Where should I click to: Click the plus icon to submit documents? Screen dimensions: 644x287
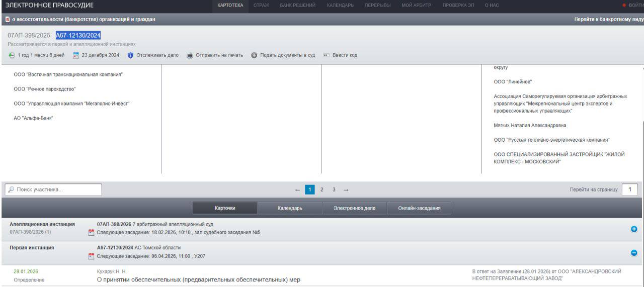(254, 55)
